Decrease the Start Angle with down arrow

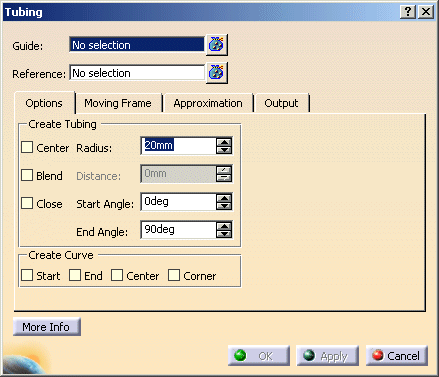(224, 206)
